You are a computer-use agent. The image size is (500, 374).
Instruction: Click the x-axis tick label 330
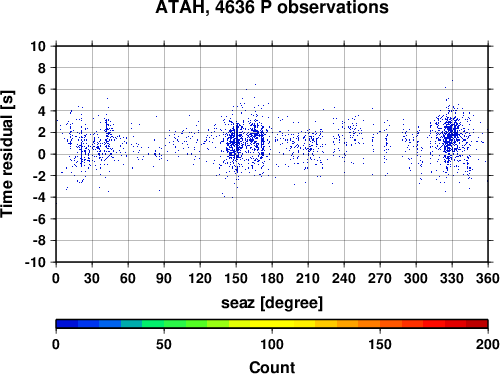pos(452,278)
